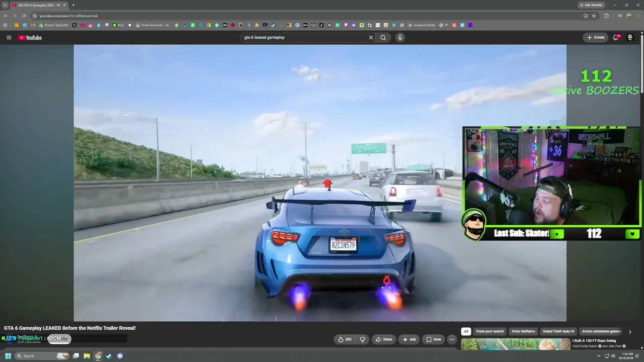This screenshot has width=644, height=362.
Task: Select the From your search chip
Action: (490, 331)
